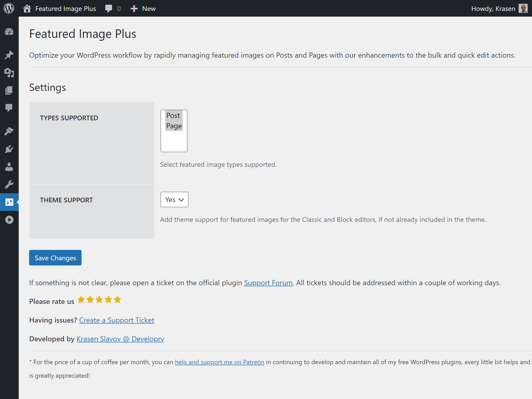The image size is (532, 399).
Task: Open Support Forum link
Action: (269, 282)
